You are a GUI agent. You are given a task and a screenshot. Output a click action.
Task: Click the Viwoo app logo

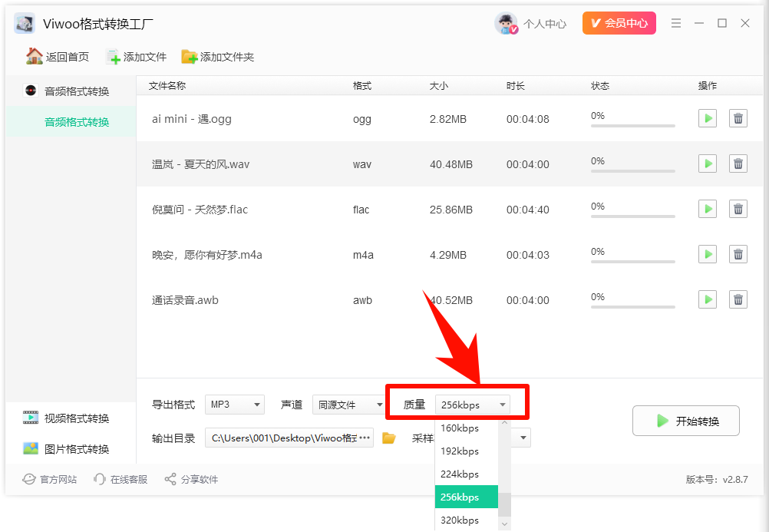pos(25,23)
